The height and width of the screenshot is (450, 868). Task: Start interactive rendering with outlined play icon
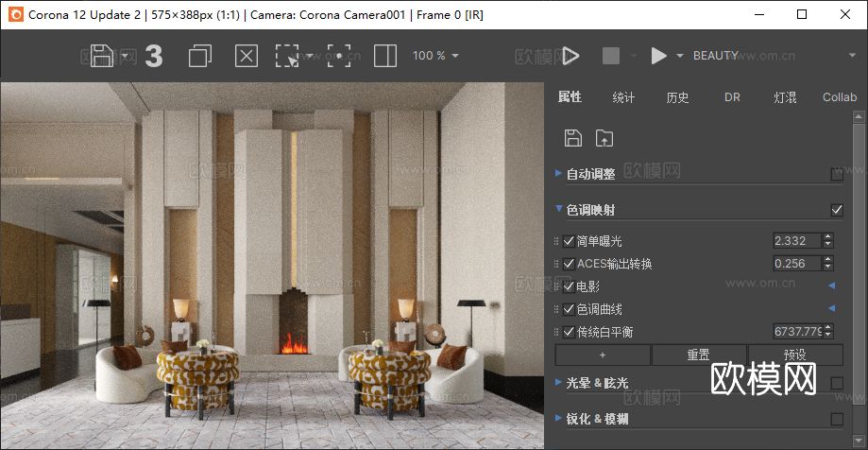point(570,56)
